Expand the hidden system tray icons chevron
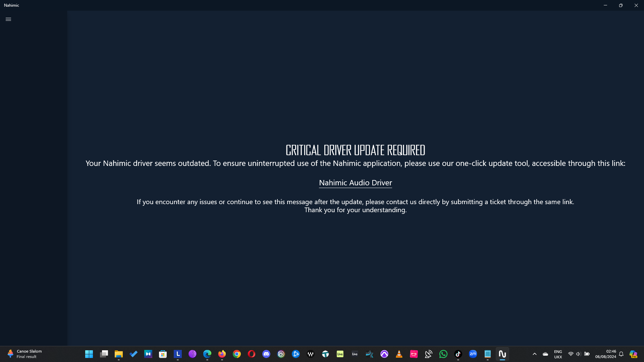The width and height of the screenshot is (644, 362). tap(534, 354)
